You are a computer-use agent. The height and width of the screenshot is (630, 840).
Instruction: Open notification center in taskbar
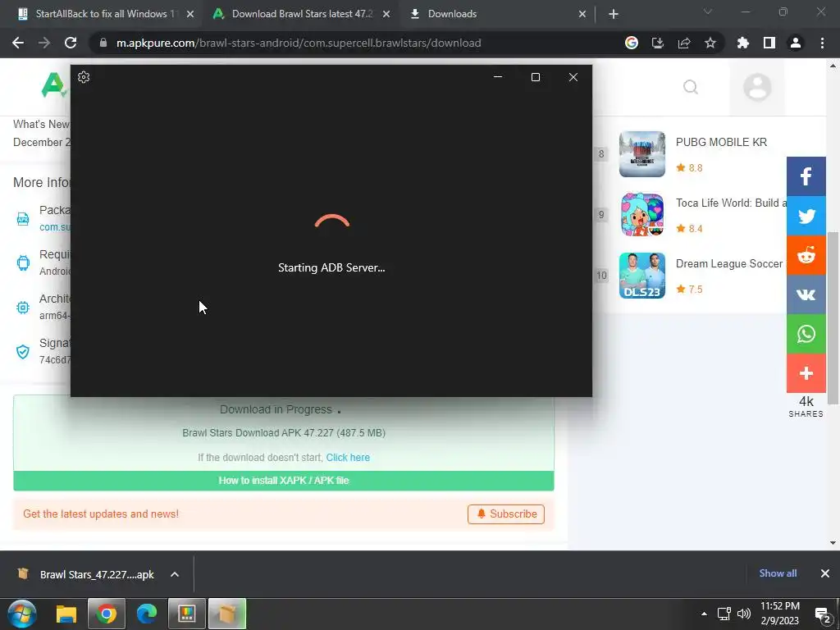tap(824, 615)
